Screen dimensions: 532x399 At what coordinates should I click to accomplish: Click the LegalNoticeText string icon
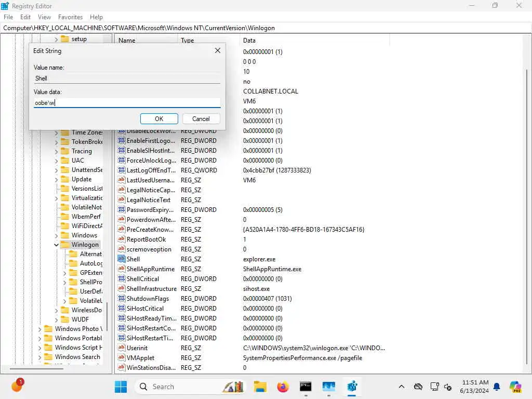point(121,199)
